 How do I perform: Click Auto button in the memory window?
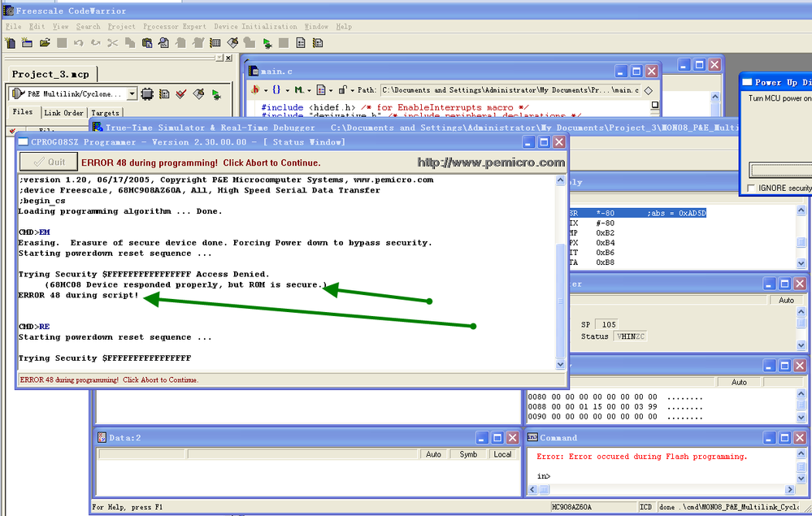click(x=739, y=383)
